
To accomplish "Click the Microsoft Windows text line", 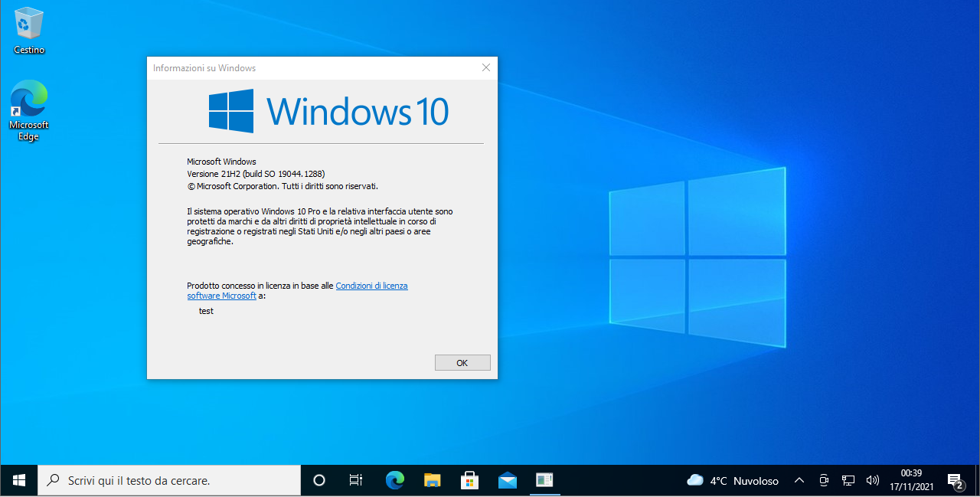I will point(221,162).
